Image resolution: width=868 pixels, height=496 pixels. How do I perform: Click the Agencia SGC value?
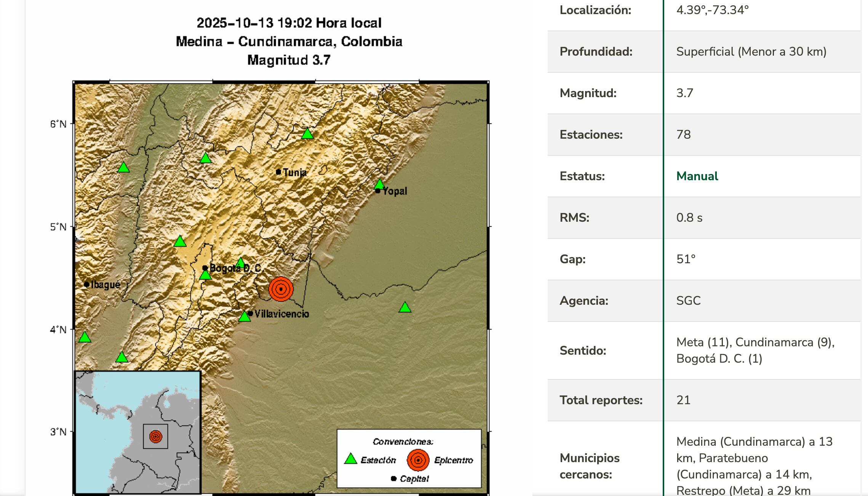coord(688,301)
